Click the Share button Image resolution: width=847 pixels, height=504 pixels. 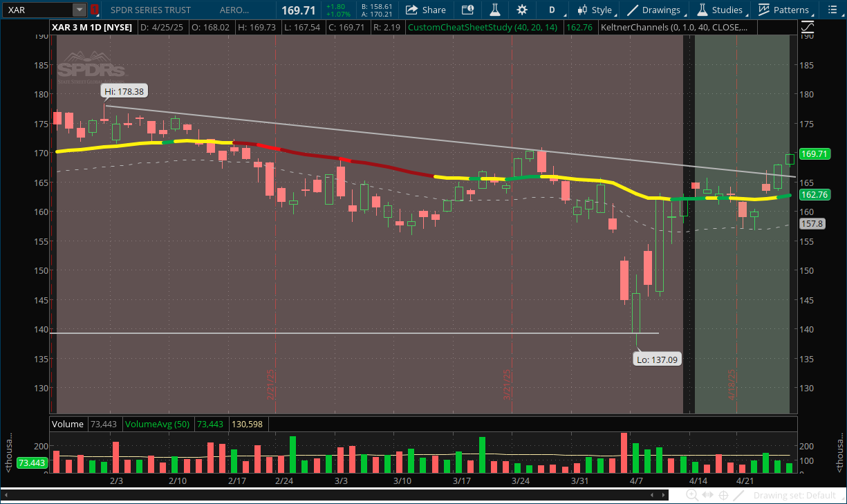click(x=426, y=10)
